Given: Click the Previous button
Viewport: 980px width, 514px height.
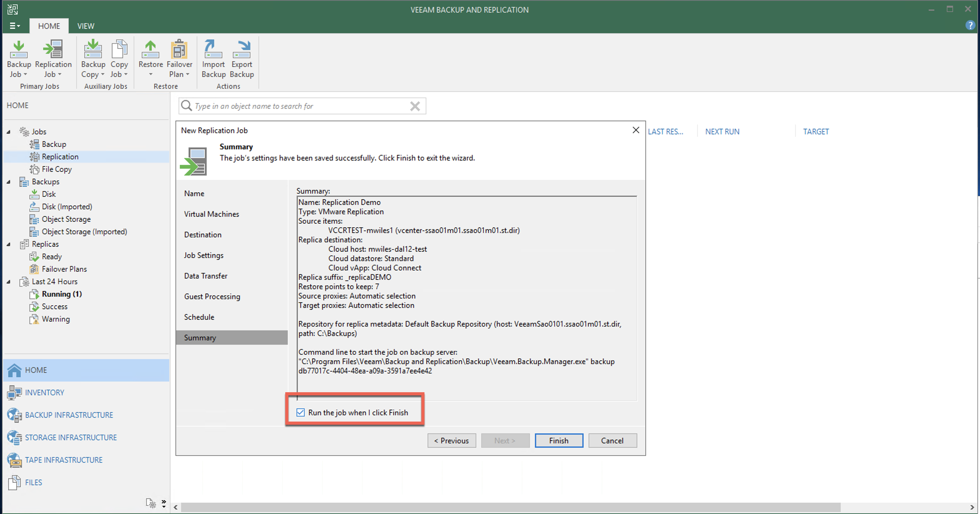Looking at the screenshot, I should click(452, 441).
